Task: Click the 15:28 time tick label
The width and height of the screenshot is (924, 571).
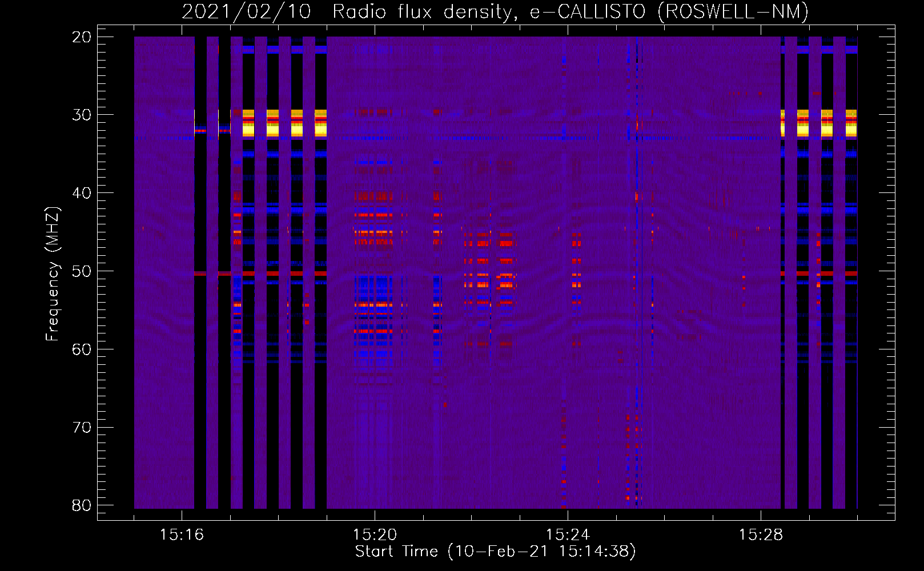Action: [x=761, y=535]
